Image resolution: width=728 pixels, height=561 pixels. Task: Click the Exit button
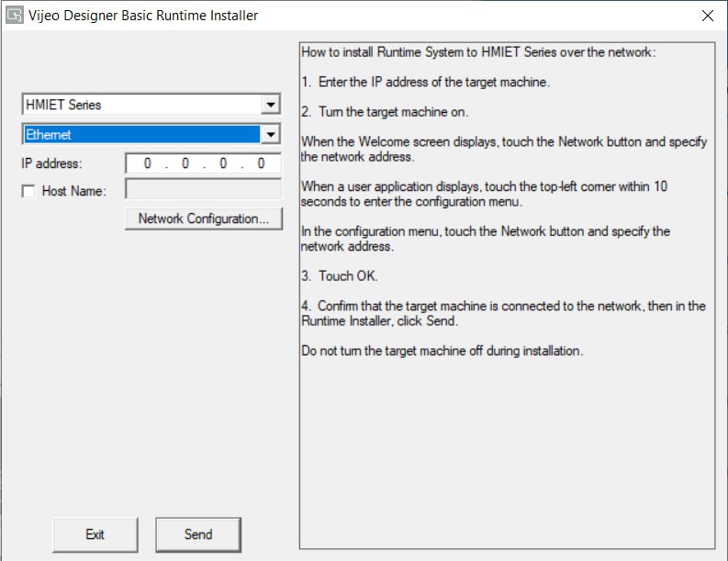[95, 534]
